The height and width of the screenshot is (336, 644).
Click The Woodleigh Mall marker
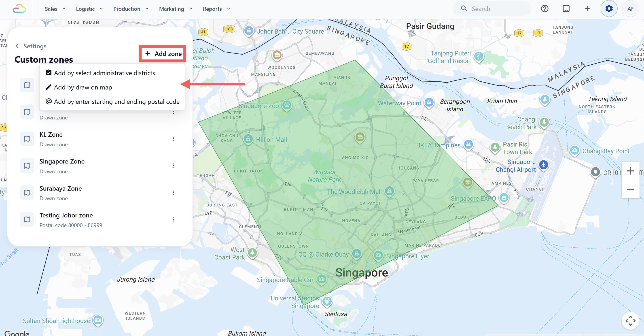coord(389,191)
